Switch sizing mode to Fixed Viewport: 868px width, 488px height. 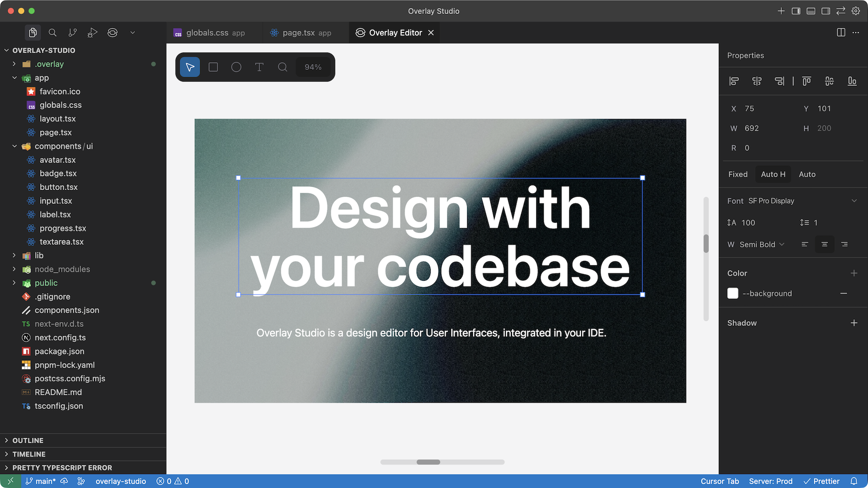[738, 175]
